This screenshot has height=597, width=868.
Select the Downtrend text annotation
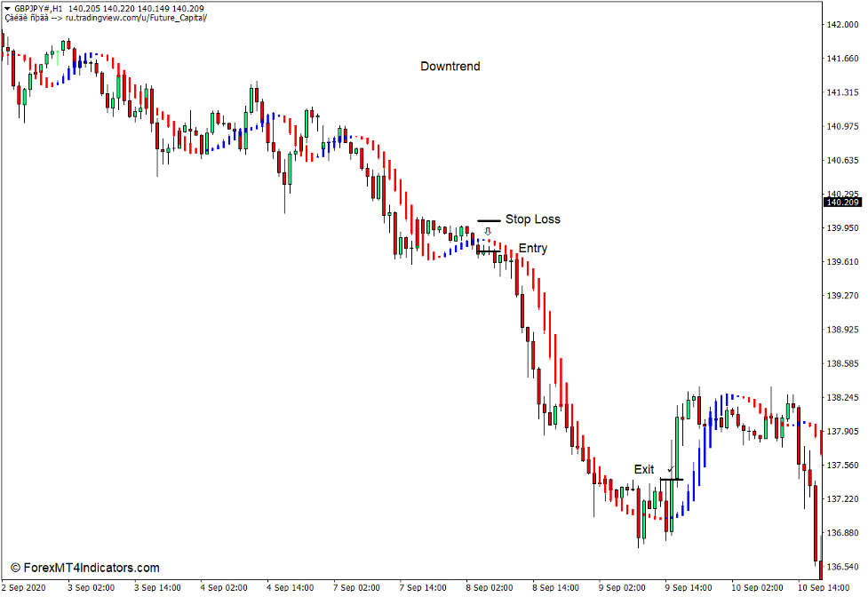pos(450,66)
